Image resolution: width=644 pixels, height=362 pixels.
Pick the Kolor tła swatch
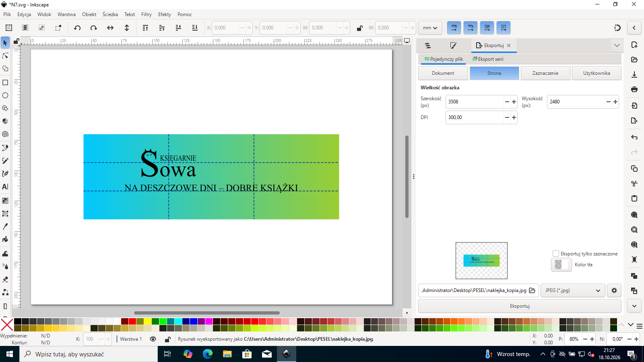pyautogui.click(x=561, y=265)
